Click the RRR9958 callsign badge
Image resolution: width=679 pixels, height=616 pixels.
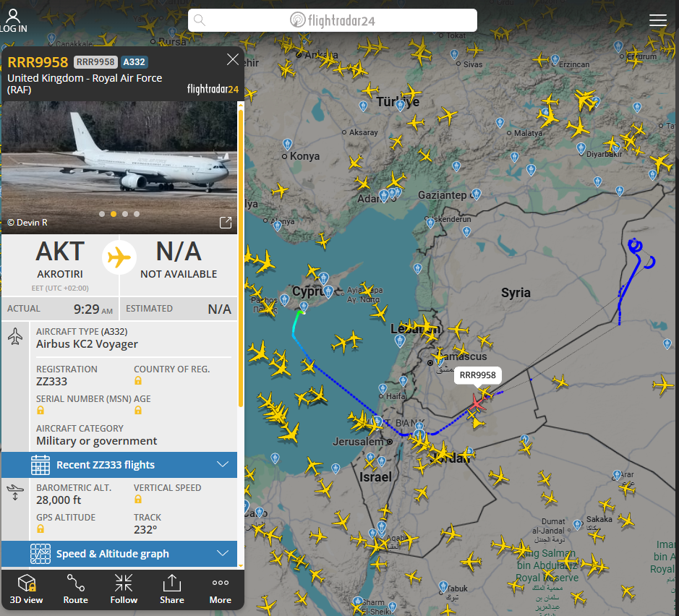(95, 62)
